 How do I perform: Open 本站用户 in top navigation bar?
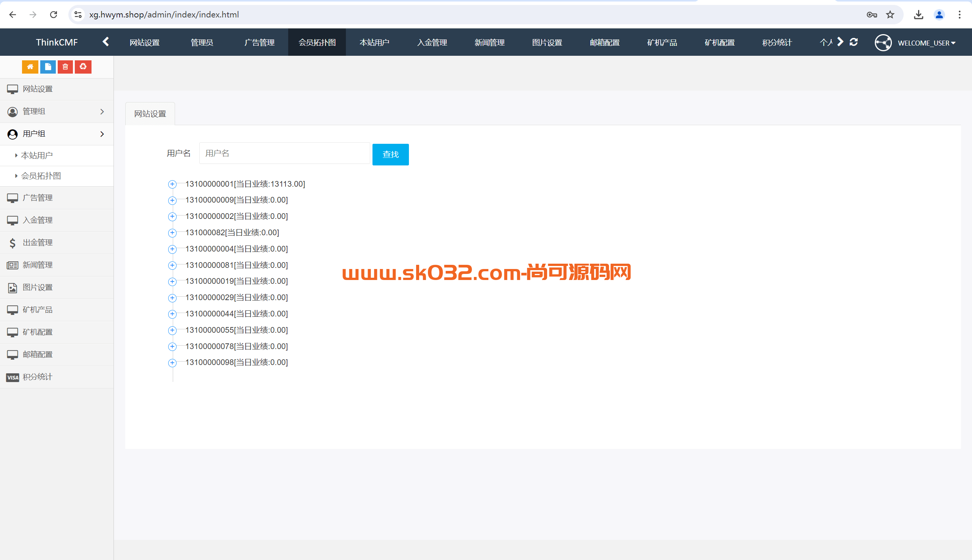coord(374,42)
